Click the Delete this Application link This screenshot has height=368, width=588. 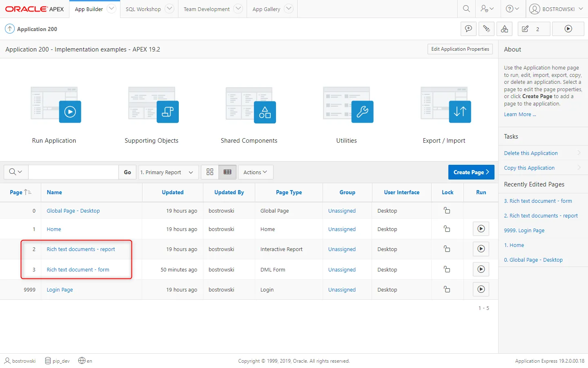click(x=530, y=153)
